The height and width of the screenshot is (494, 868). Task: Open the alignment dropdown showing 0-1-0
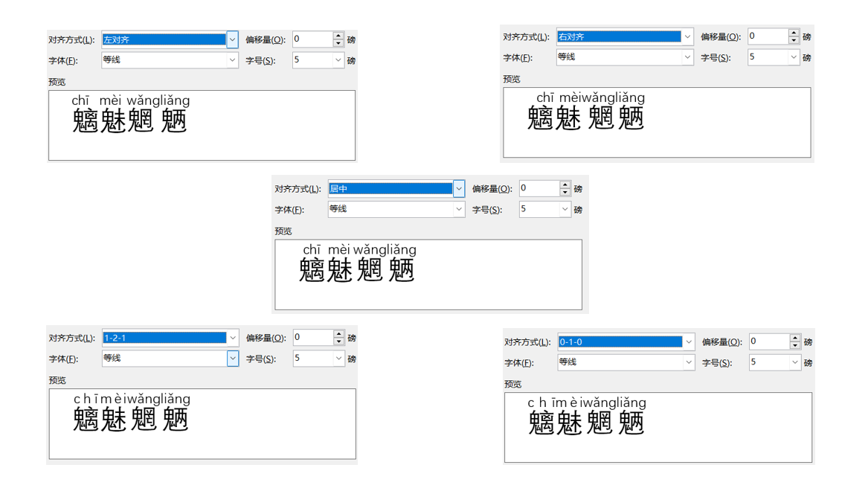coord(688,341)
